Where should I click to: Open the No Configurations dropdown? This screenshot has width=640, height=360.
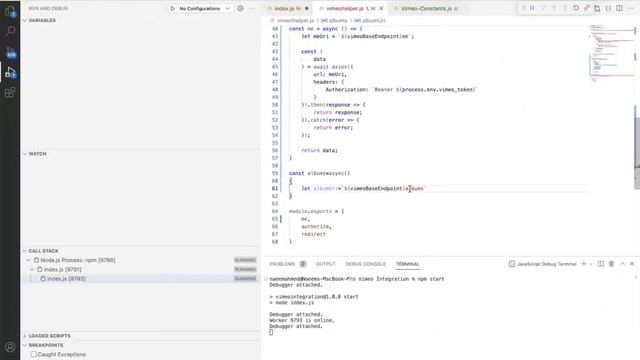(x=204, y=8)
